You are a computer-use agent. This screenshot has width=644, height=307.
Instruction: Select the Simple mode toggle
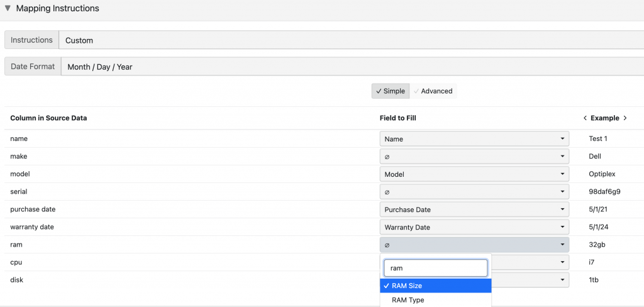390,91
